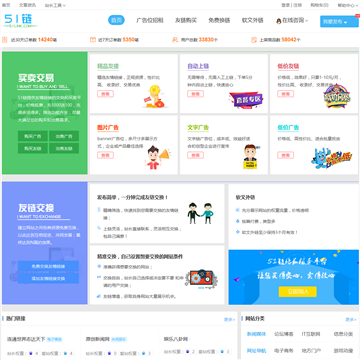Select the IT互联网 category
The height and width of the screenshot is (360, 360).
pyautogui.click(x=311, y=334)
